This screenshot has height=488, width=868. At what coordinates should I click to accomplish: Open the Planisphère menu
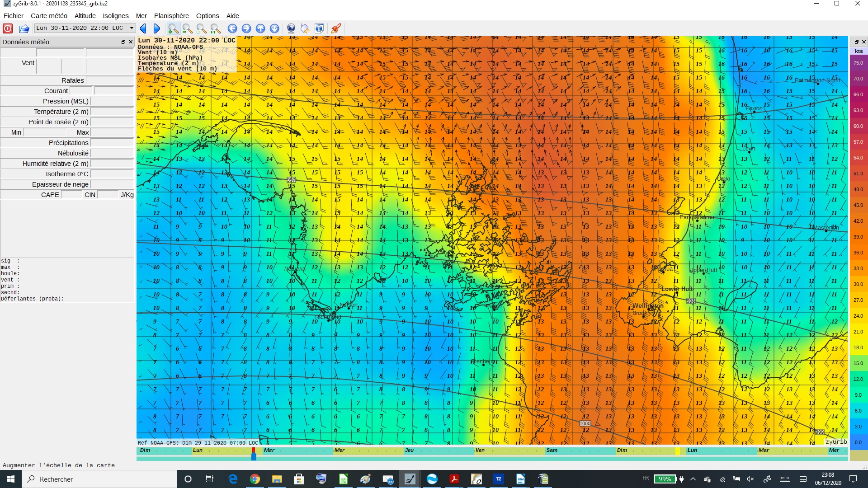click(x=171, y=16)
